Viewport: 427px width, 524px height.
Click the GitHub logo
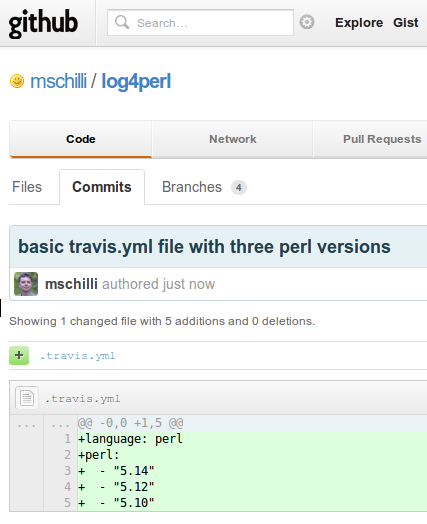pyautogui.click(x=43, y=23)
